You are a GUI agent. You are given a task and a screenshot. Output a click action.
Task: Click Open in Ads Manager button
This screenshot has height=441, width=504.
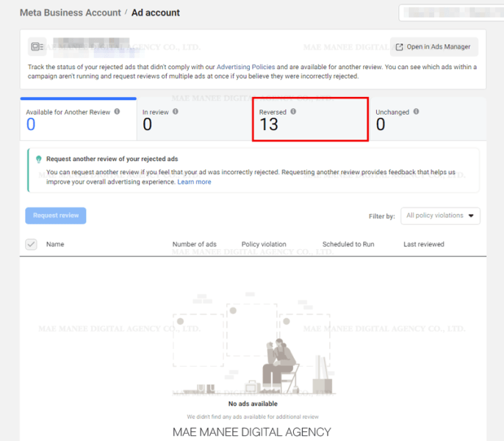434,47
